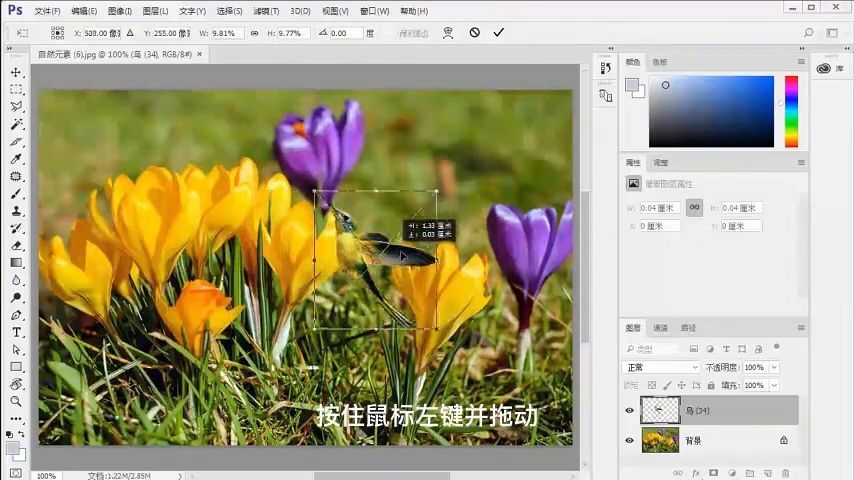This screenshot has width=854, height=480.
Task: Open the Edit Toolbar three-dots icon
Action: [x=16, y=419]
